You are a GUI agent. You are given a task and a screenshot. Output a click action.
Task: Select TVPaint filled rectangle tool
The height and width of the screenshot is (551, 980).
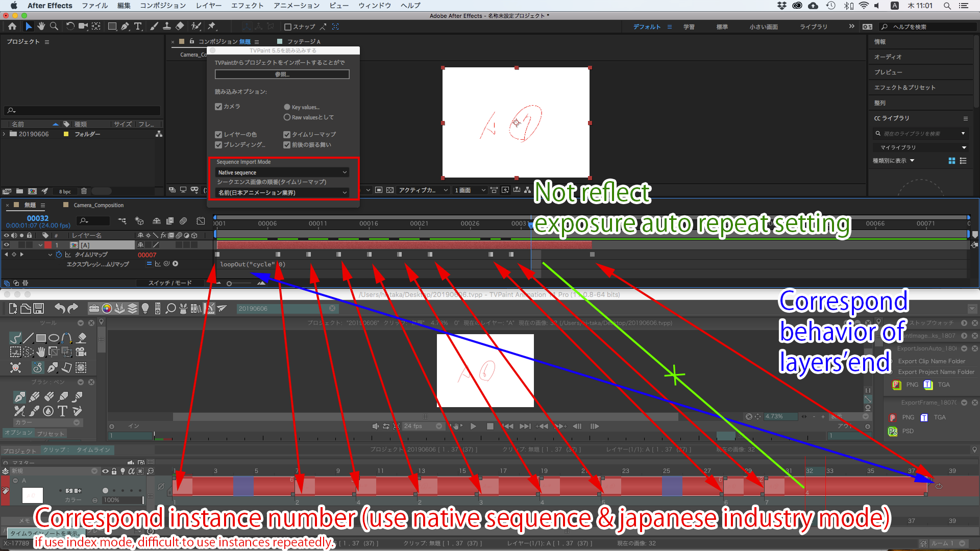[x=41, y=338]
